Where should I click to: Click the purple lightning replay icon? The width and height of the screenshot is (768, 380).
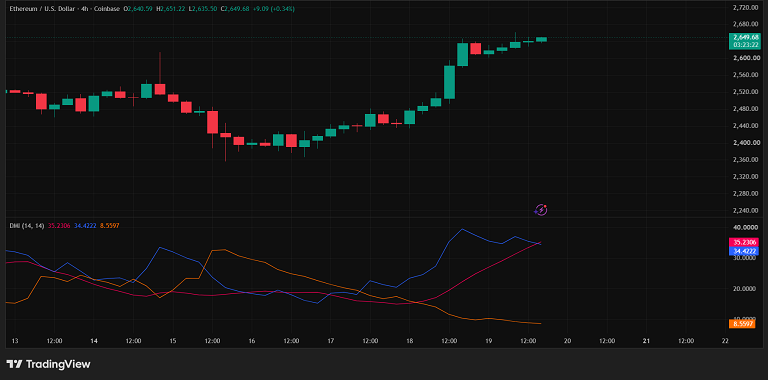pyautogui.click(x=541, y=210)
